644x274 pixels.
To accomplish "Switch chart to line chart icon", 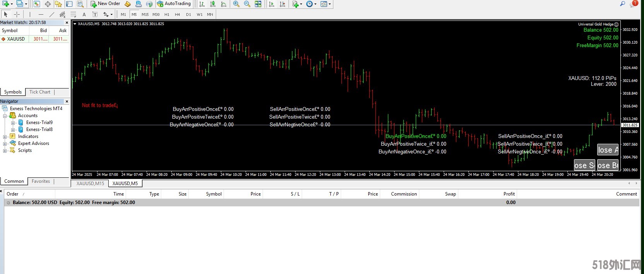I will click(224, 4).
